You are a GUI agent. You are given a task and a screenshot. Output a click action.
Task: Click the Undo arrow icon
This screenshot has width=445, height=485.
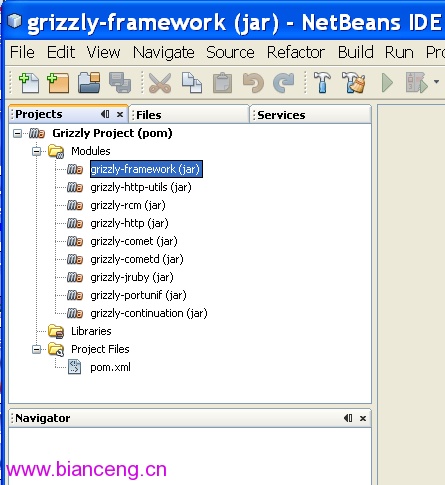(x=253, y=83)
